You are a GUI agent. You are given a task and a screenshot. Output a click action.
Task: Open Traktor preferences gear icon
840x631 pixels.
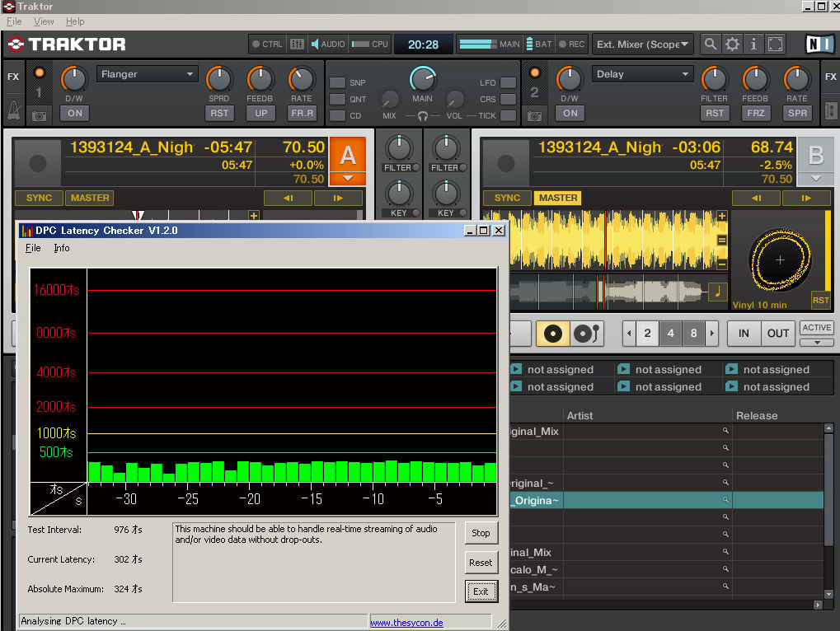coord(732,44)
